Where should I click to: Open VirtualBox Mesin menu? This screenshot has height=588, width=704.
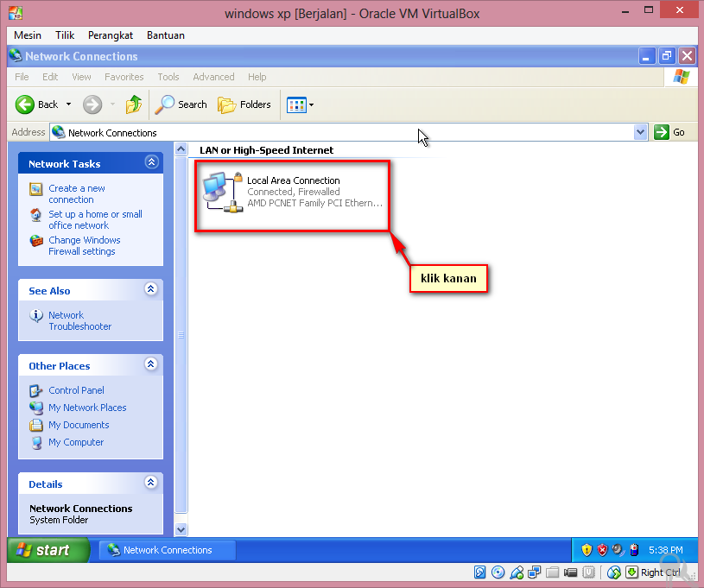tap(28, 35)
